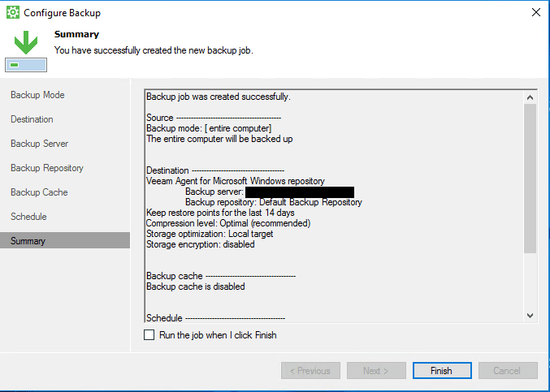Click the summary box scrollbar thumb
The height and width of the screenshot is (392, 550).
[x=530, y=179]
